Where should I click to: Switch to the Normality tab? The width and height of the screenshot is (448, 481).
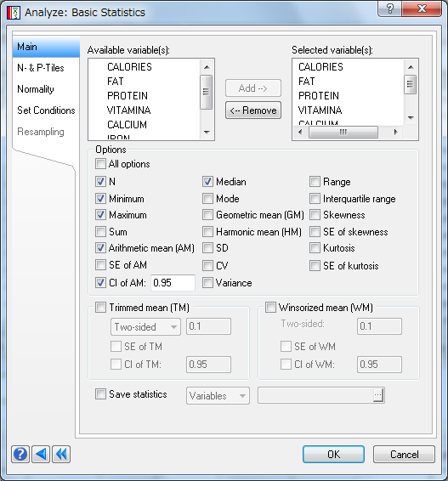point(36,89)
